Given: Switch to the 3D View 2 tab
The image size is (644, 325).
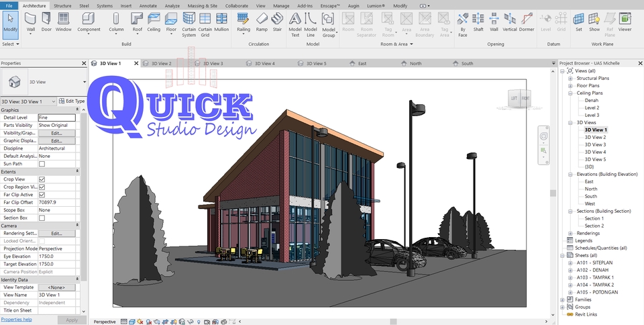Looking at the screenshot, I should pos(162,64).
